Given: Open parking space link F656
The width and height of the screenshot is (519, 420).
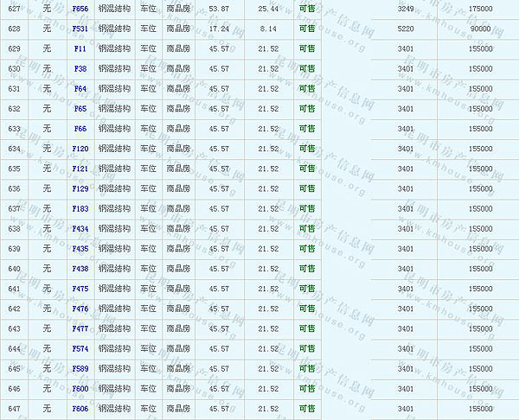Looking at the screenshot, I should pos(80,8).
